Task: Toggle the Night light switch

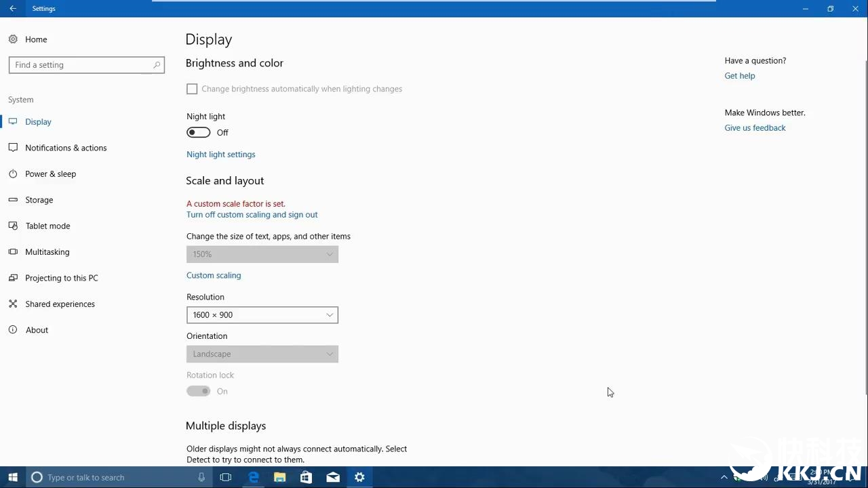Action: pos(199,133)
